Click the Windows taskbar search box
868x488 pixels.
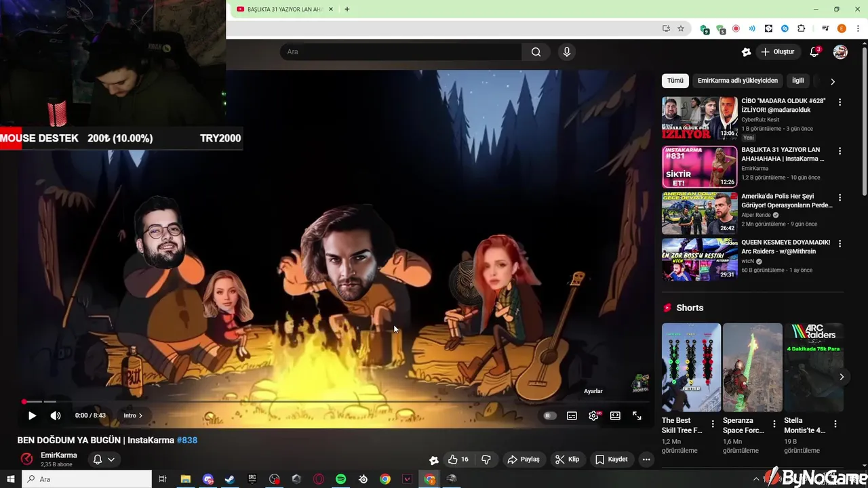tap(87, 479)
